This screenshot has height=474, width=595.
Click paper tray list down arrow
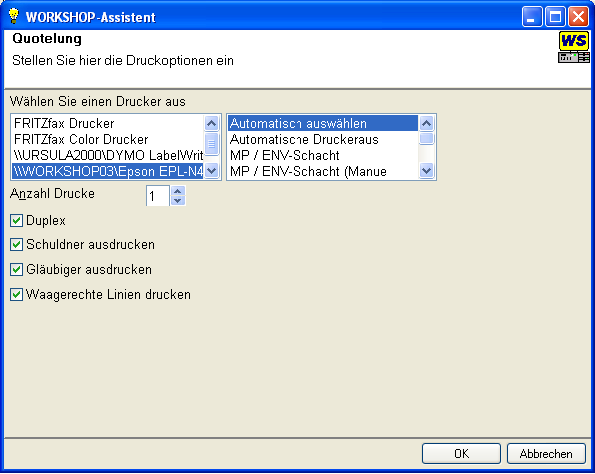pyautogui.click(x=427, y=170)
